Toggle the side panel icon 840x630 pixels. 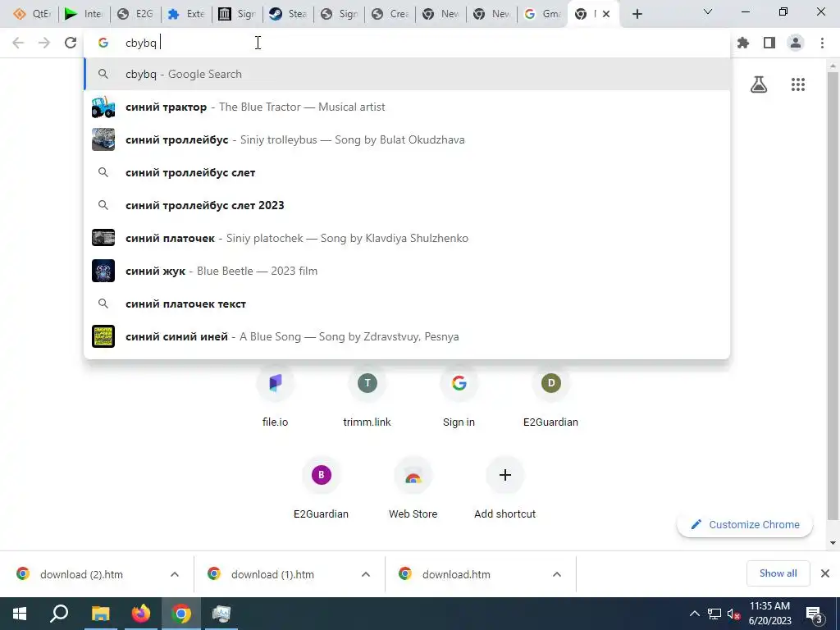coord(769,43)
